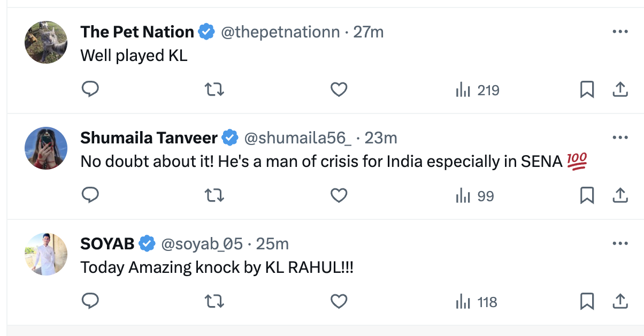
Task: Reply to SOYAB's KL RAHUL tweet
Action: click(x=90, y=302)
